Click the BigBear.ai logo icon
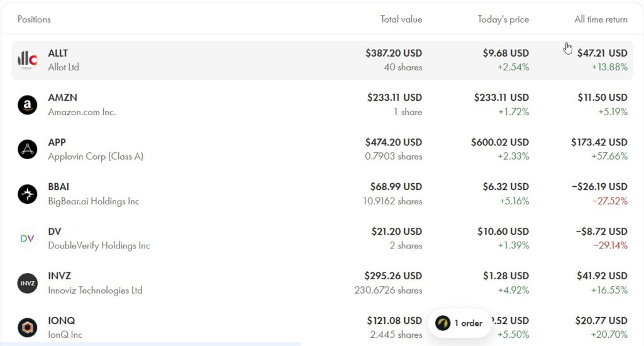Viewport: 644px width, 346px height. [28, 194]
